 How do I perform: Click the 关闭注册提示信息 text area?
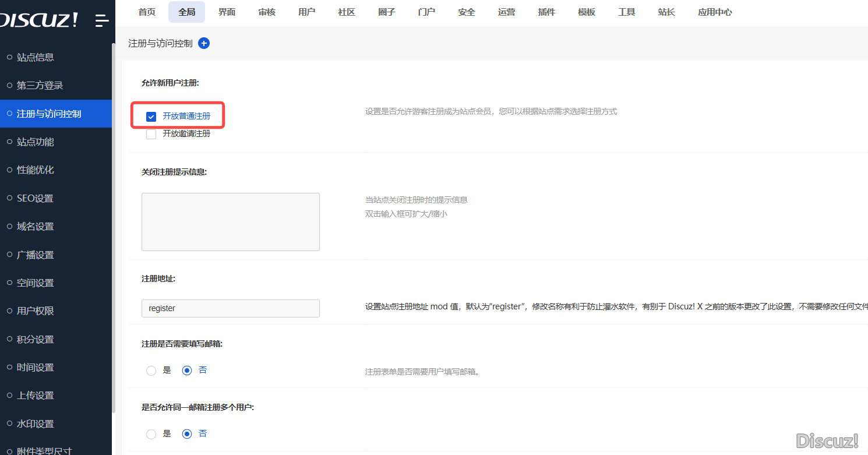point(231,222)
